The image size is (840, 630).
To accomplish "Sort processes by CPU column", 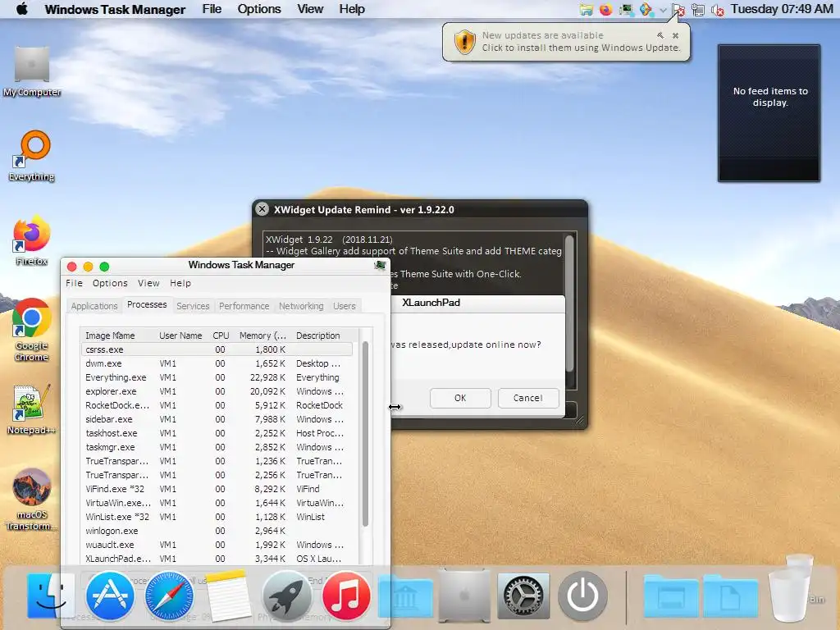I will (x=221, y=336).
